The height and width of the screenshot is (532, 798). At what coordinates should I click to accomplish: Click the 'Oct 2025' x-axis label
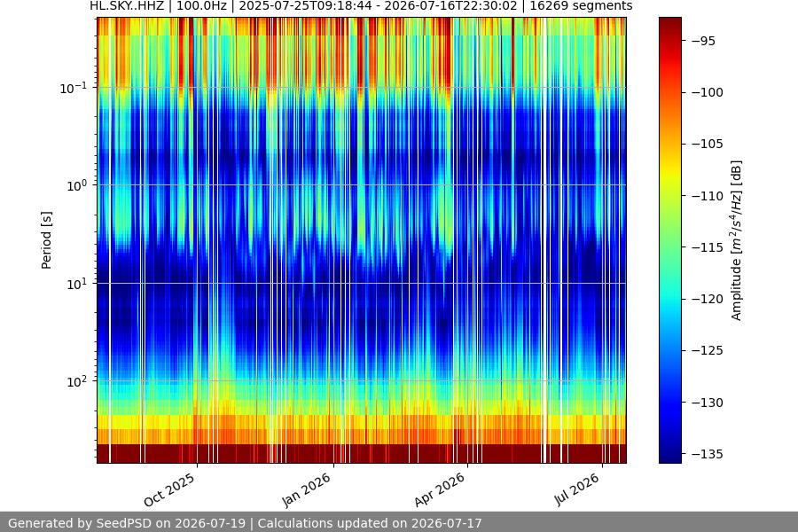coord(169,489)
